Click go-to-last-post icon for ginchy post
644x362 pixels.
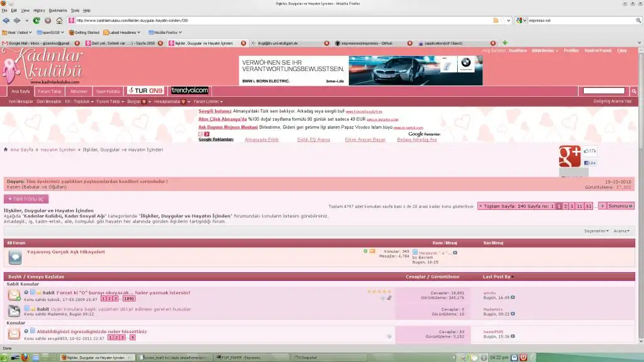point(513,297)
